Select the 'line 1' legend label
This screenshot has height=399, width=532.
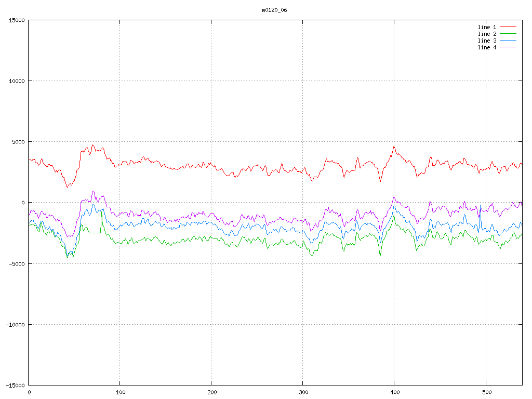tap(487, 27)
